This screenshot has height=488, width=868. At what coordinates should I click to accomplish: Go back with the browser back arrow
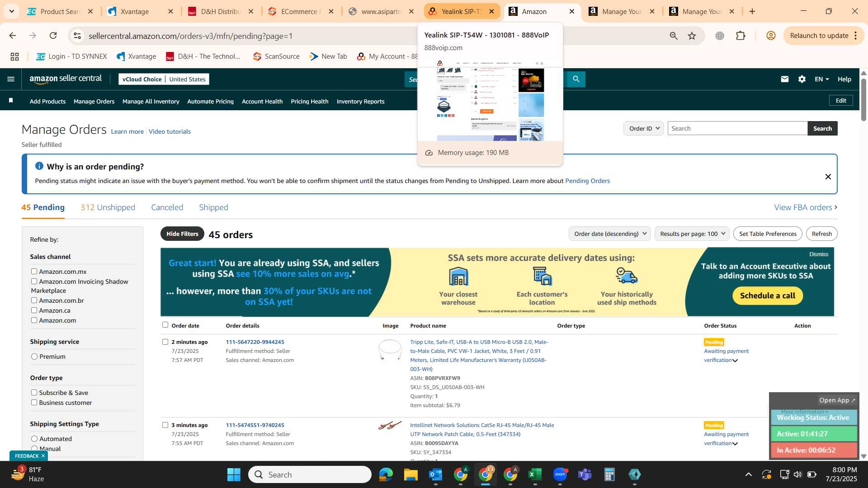coord(12,36)
